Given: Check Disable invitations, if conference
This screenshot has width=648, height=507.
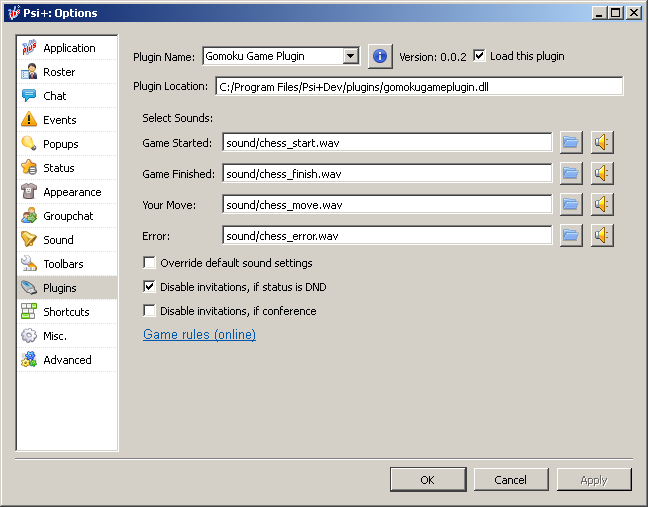Looking at the screenshot, I should (x=150, y=311).
